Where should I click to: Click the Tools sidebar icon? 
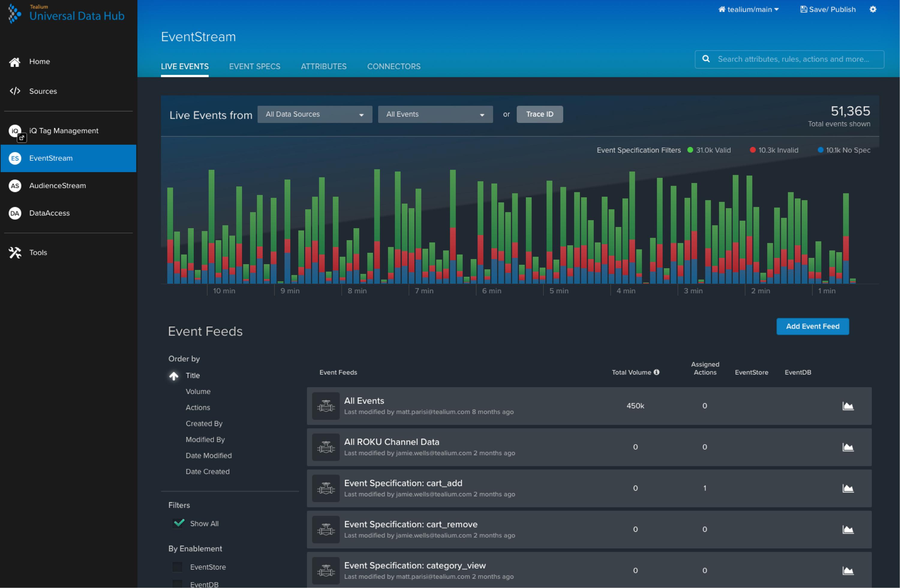coord(14,252)
